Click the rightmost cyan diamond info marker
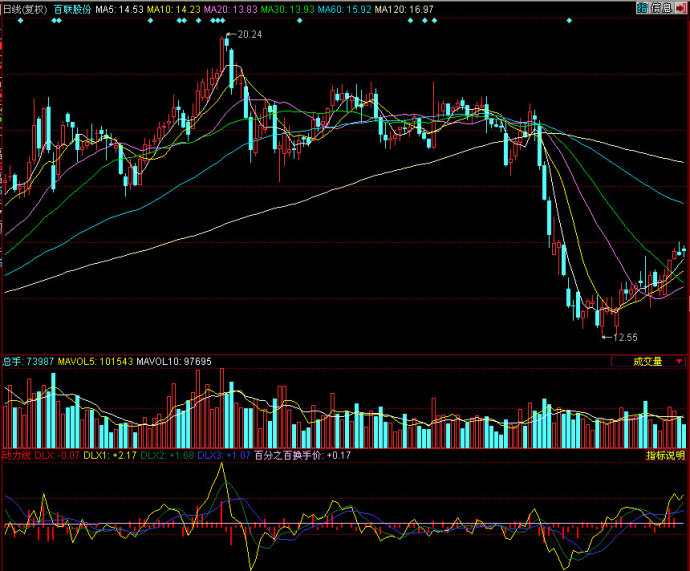This screenshot has height=571, width=690. tap(569, 20)
